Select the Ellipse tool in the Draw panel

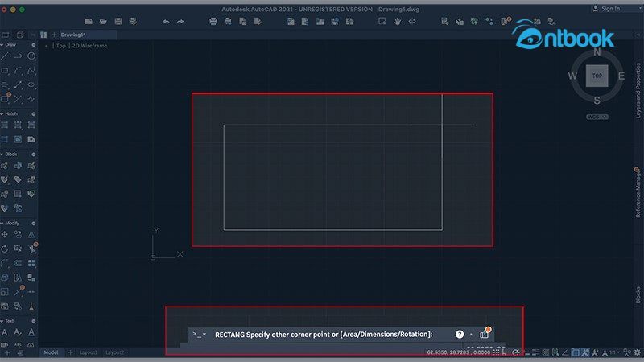[x=31, y=84]
